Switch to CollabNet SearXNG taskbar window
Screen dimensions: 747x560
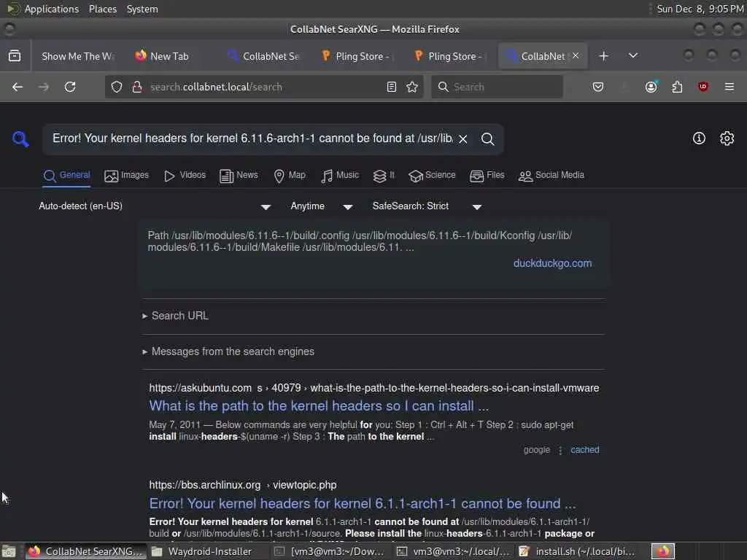coord(86,551)
